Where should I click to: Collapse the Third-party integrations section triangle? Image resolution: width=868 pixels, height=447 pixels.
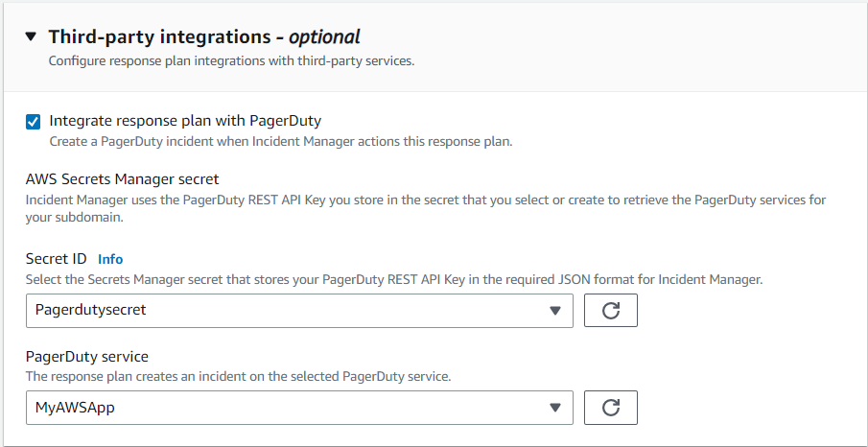tap(31, 37)
